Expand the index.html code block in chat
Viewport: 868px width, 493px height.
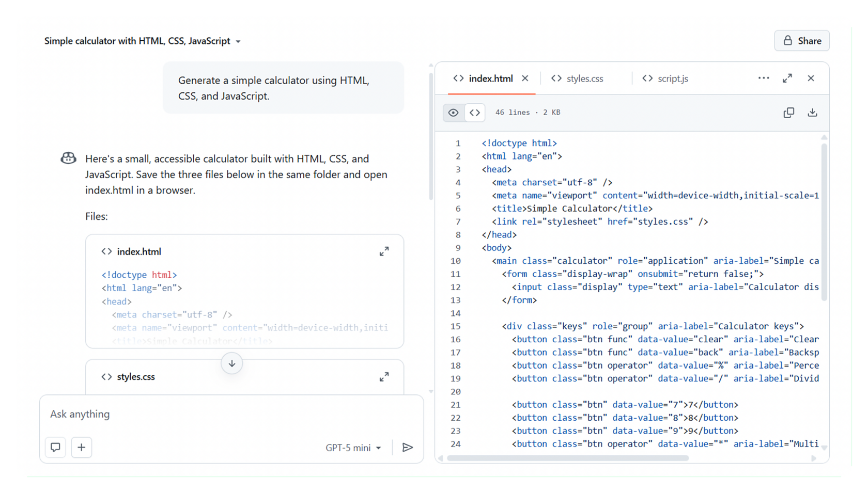click(x=384, y=251)
